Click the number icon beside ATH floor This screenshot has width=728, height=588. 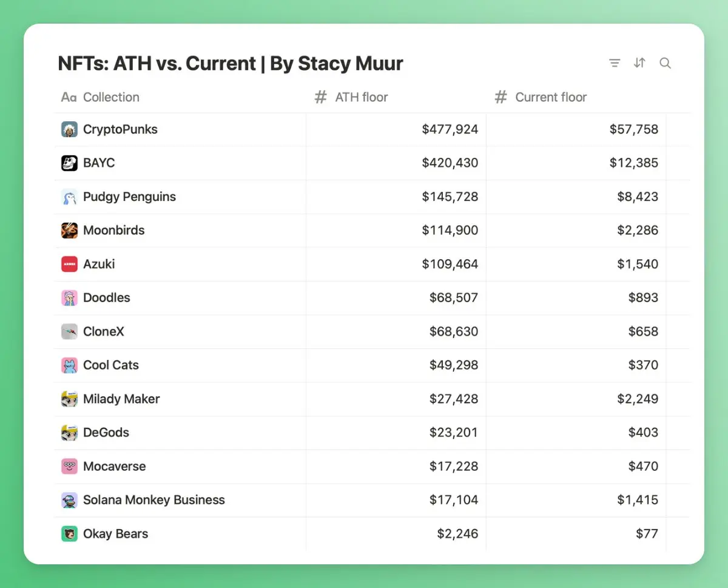pos(321,97)
